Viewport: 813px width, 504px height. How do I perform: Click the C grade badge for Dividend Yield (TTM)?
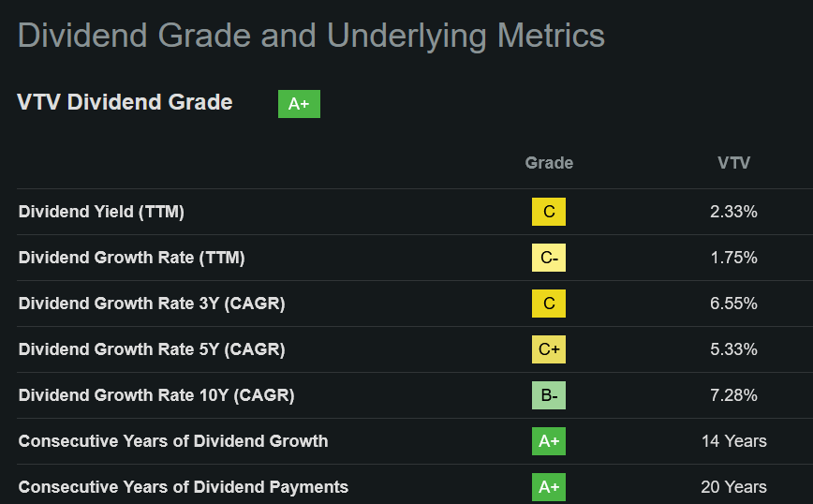pos(549,212)
